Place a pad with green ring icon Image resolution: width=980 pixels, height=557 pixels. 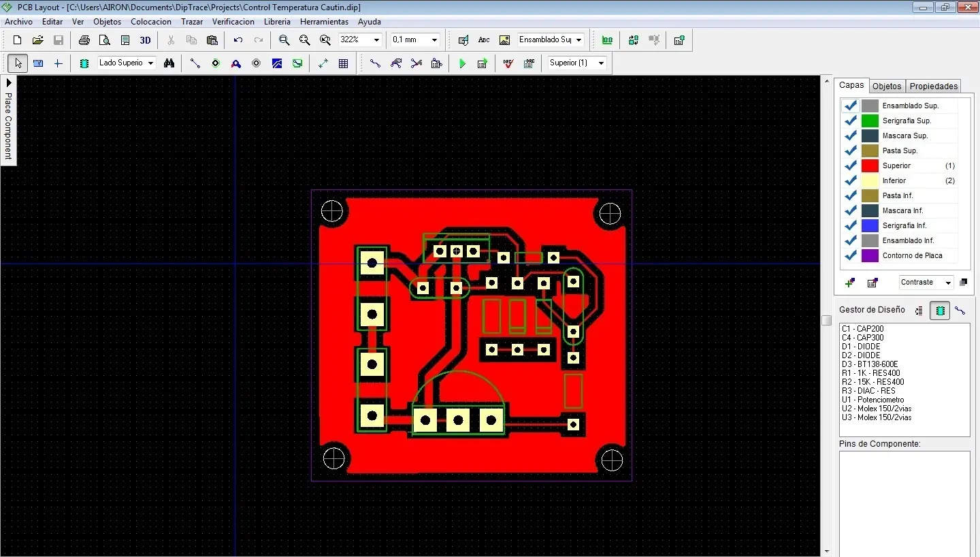coord(216,63)
